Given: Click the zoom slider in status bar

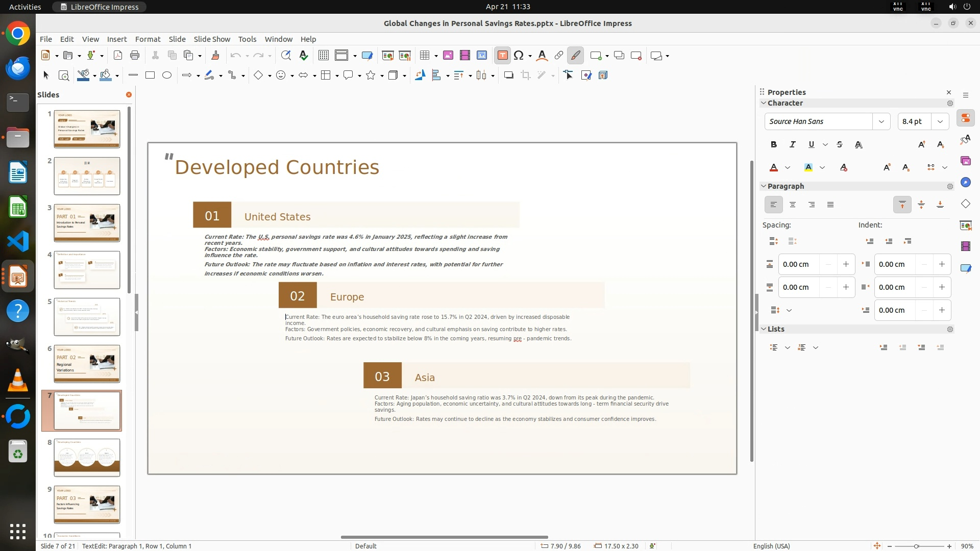Looking at the screenshot, I should coord(916,546).
